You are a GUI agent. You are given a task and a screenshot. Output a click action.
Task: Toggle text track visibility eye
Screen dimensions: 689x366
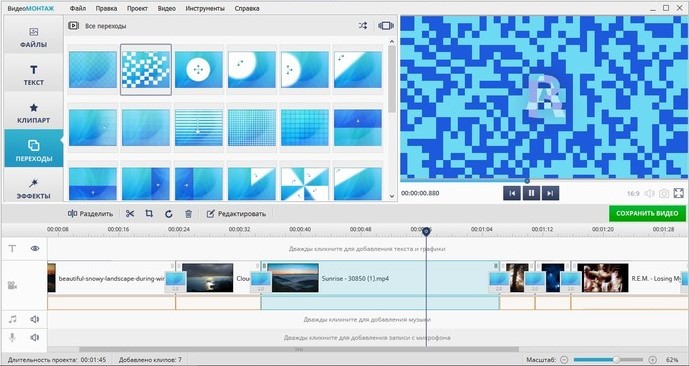(35, 249)
